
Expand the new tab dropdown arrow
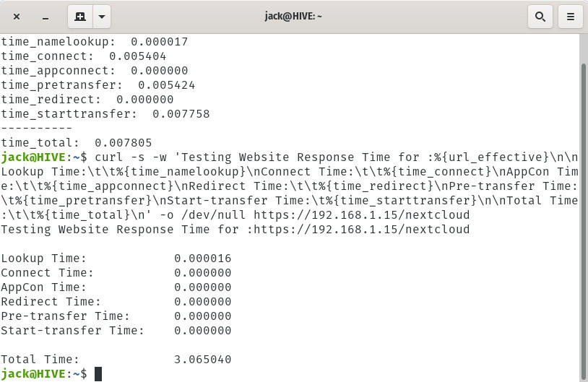pos(102,17)
